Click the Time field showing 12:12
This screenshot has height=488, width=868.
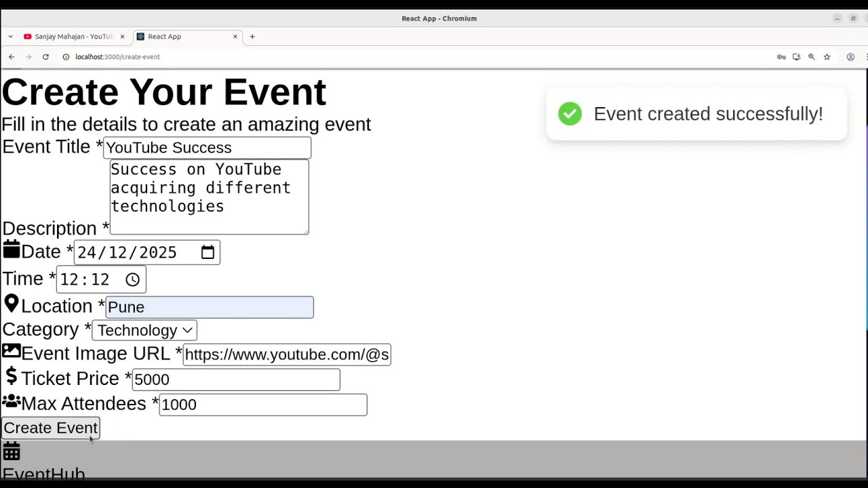pyautogui.click(x=101, y=279)
